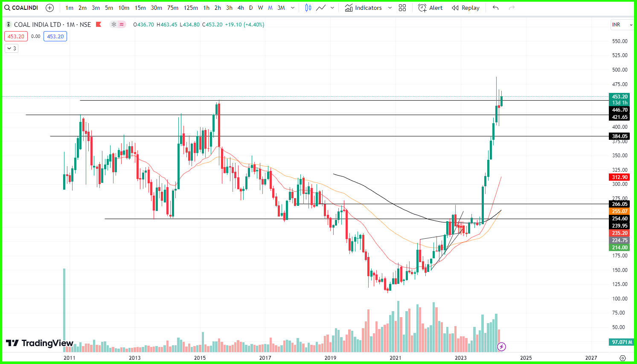This screenshot has width=637, height=364.
Task: Click the 2023 time axis label
Action: [461, 358]
